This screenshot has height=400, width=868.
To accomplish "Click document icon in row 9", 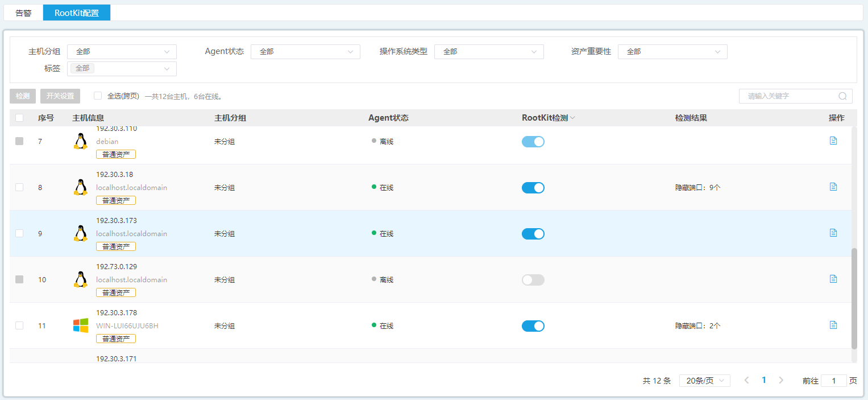I will coord(833,233).
